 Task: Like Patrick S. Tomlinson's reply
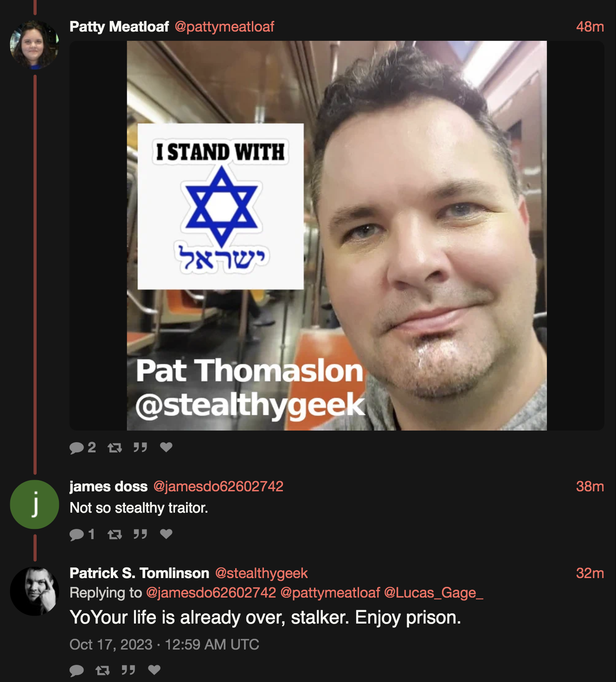click(x=154, y=669)
